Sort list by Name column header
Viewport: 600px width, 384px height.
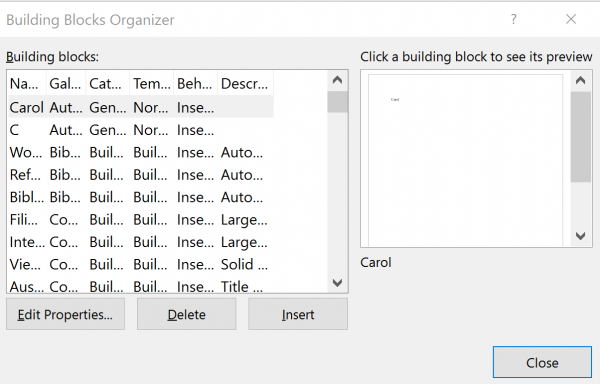(27, 83)
